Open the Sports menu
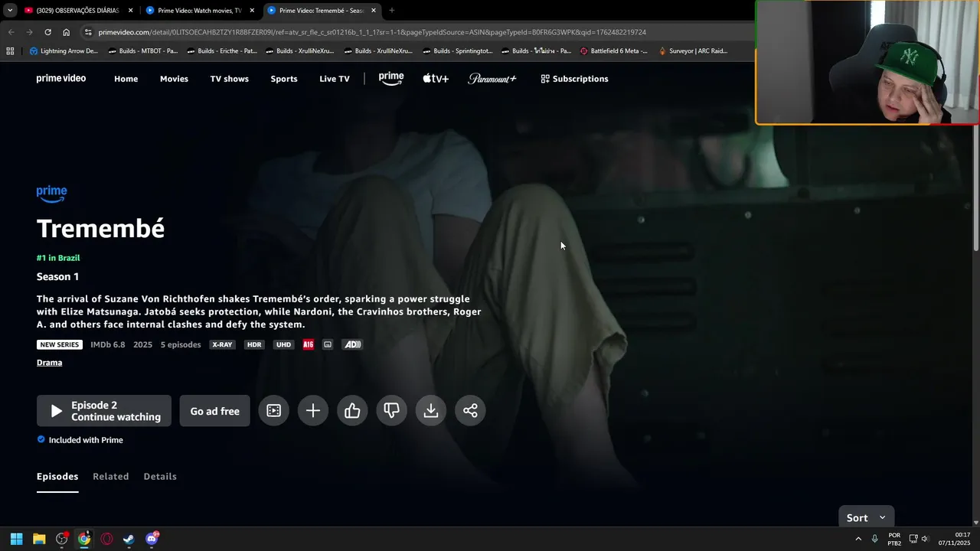The height and width of the screenshot is (551, 980). [284, 79]
